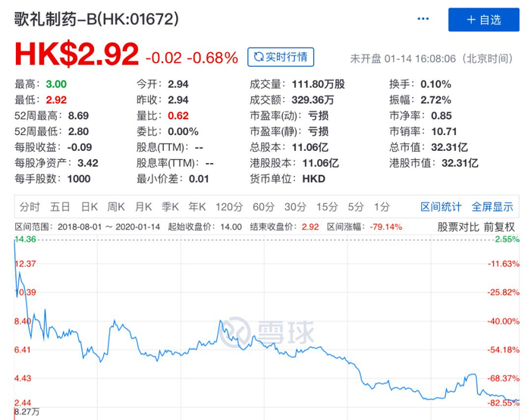Click the 振幅 value 2.72%

pyautogui.click(x=436, y=100)
